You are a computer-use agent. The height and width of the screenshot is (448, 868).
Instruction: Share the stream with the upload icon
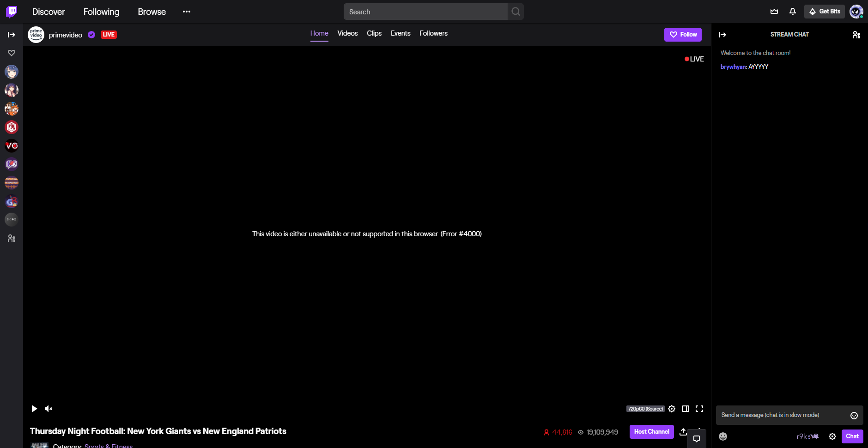coord(683,432)
